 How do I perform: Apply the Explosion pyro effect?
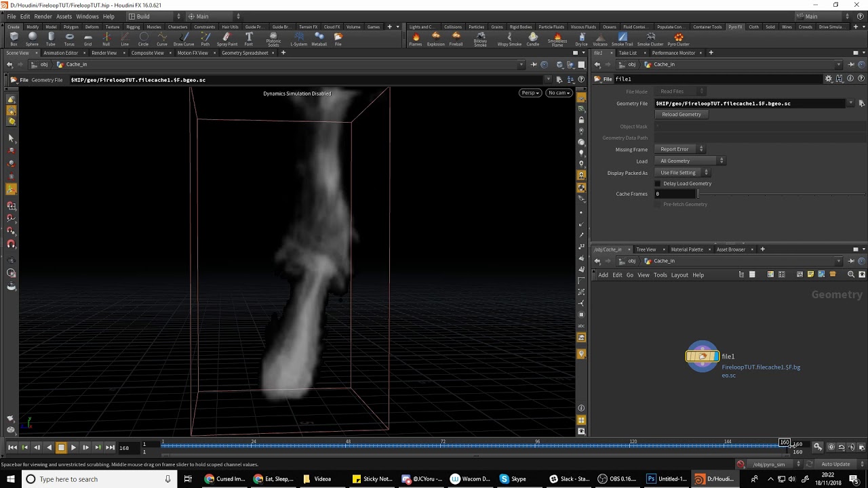pyautogui.click(x=436, y=39)
